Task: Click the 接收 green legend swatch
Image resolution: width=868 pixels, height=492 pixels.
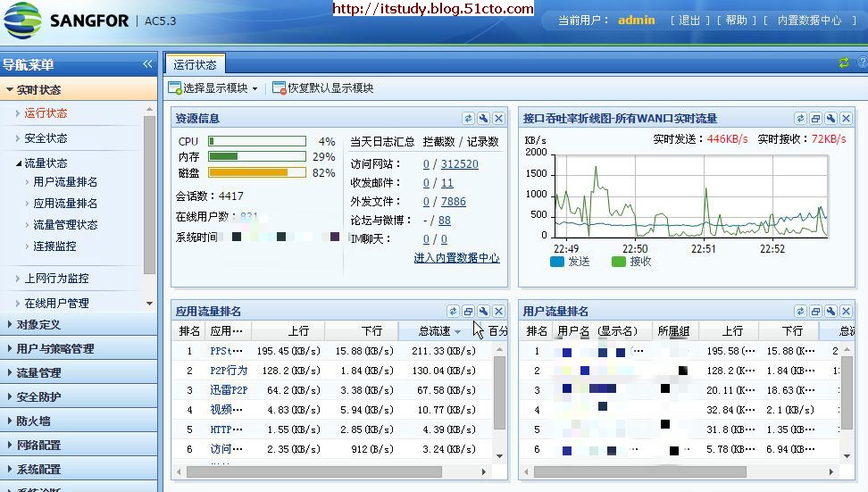Action: click(619, 262)
